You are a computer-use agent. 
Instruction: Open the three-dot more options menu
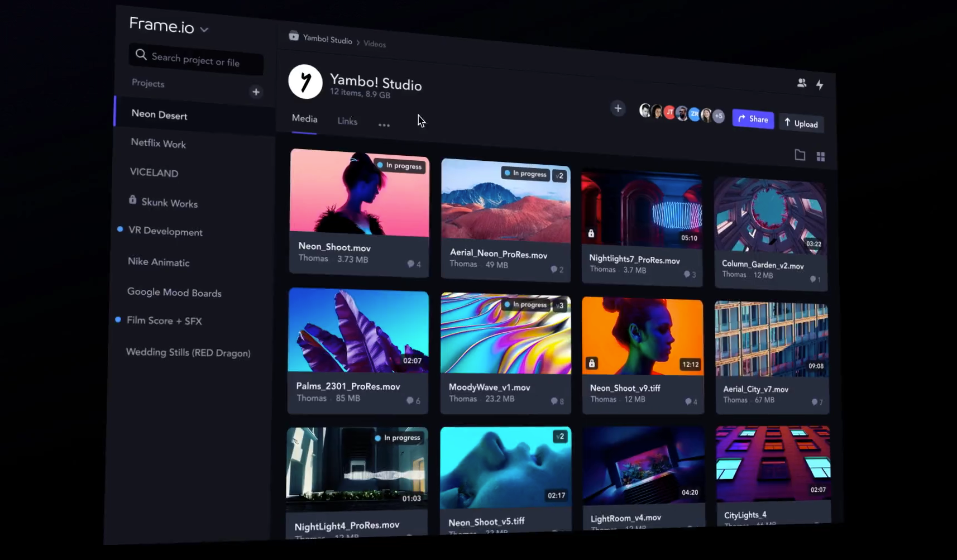(384, 125)
